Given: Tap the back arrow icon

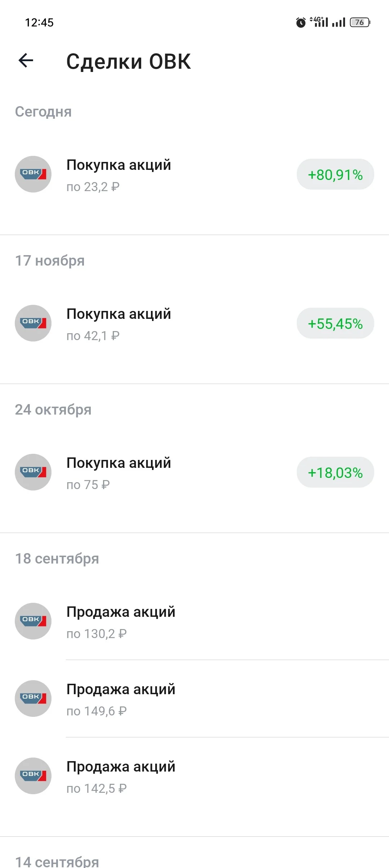Looking at the screenshot, I should coord(26,60).
